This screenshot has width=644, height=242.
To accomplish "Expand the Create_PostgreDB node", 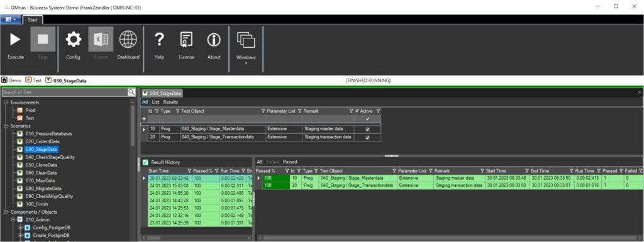I will point(20,236).
